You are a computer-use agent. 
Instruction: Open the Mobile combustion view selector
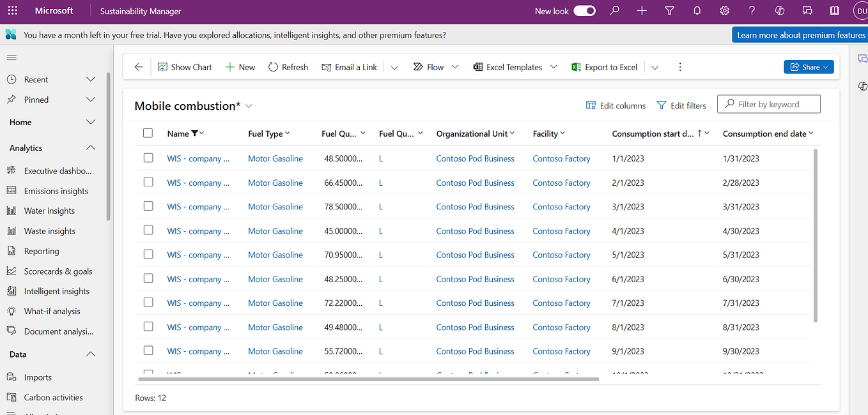coord(249,106)
